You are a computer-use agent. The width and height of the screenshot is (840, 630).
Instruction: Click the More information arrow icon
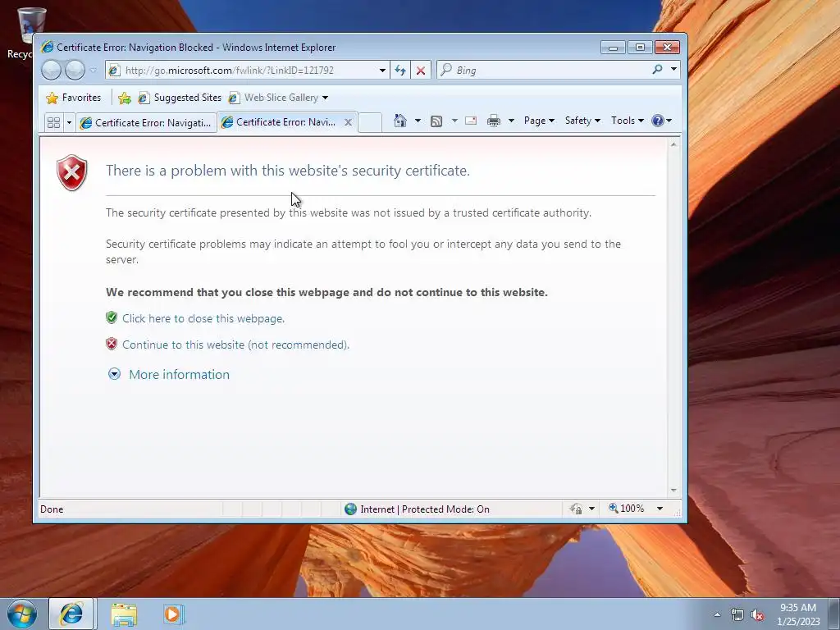[x=114, y=374]
